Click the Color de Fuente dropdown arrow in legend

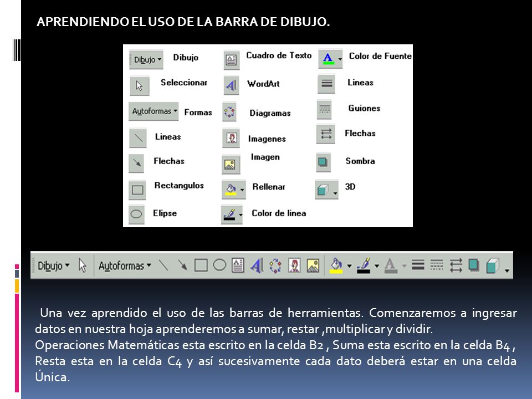340,59
